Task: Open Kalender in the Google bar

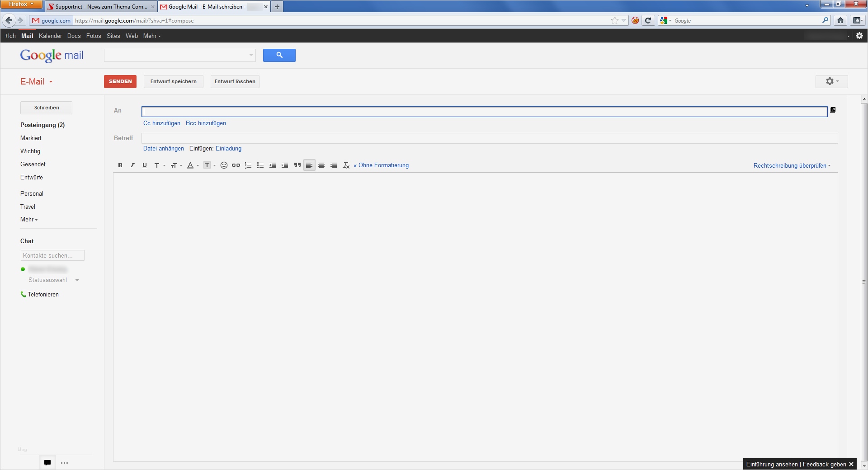Action: click(50, 36)
